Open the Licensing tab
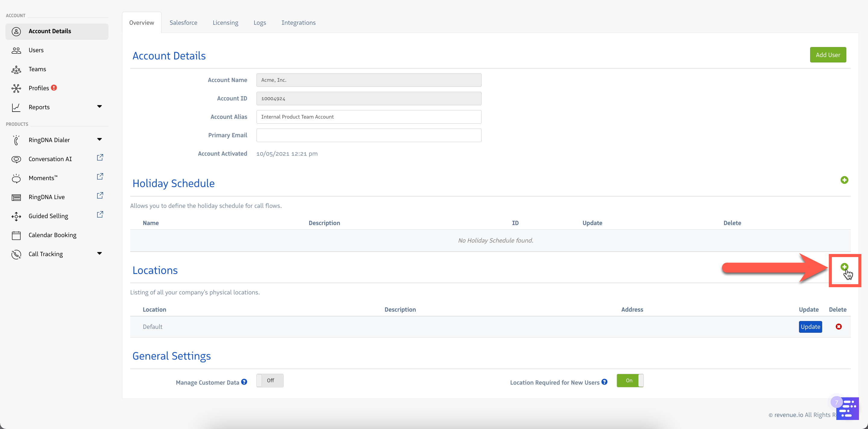The height and width of the screenshot is (429, 868). (x=225, y=23)
